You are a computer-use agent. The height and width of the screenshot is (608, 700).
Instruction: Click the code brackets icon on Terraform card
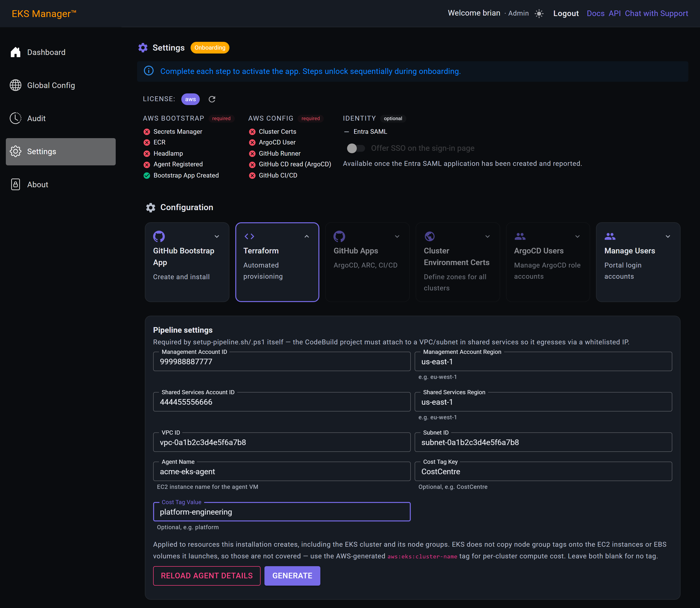point(249,236)
